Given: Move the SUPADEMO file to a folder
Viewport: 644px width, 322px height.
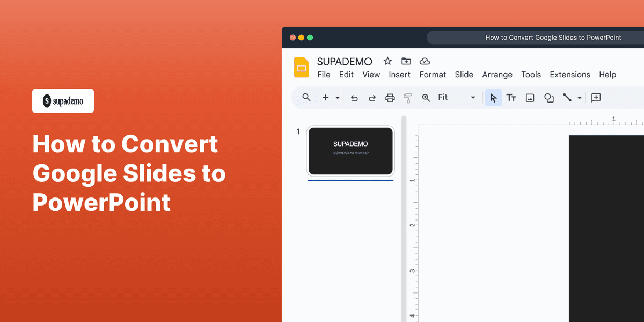Looking at the screenshot, I should (x=406, y=61).
